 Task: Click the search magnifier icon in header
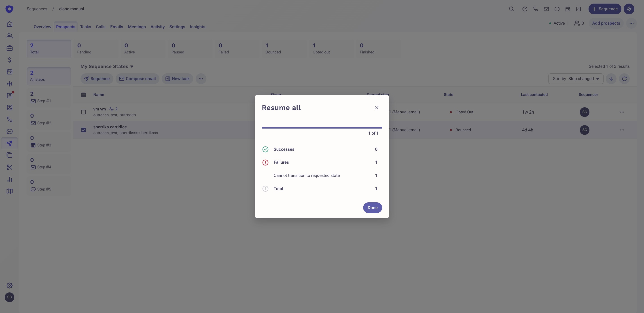click(511, 9)
